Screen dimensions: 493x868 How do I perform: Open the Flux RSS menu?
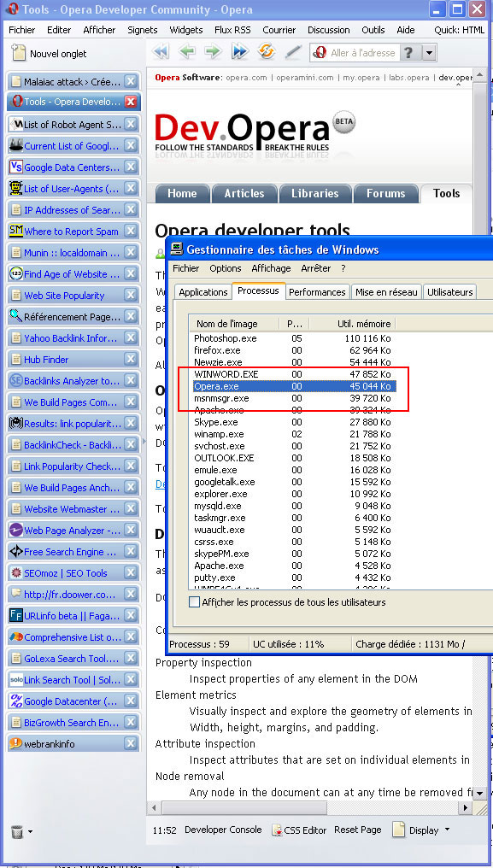[232, 30]
